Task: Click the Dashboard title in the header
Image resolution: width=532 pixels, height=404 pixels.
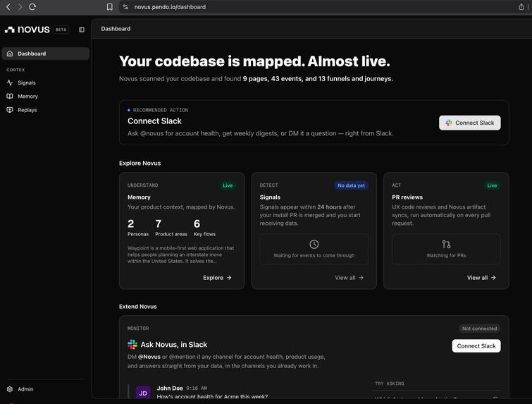Action: click(x=116, y=29)
